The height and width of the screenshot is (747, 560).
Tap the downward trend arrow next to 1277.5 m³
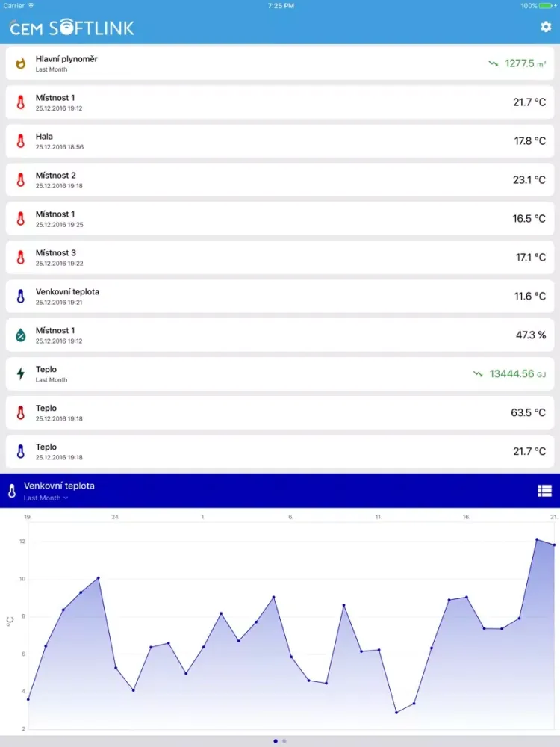tap(493, 63)
